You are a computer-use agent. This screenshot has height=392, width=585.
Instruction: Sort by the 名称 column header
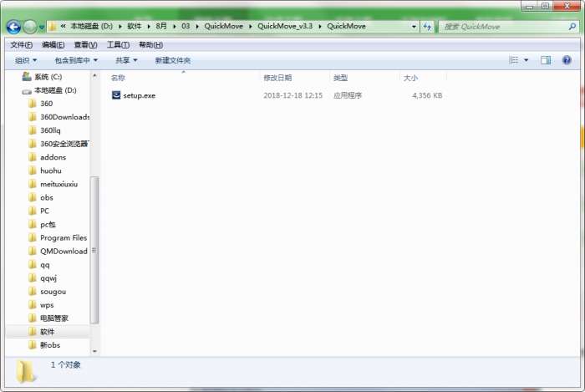118,78
